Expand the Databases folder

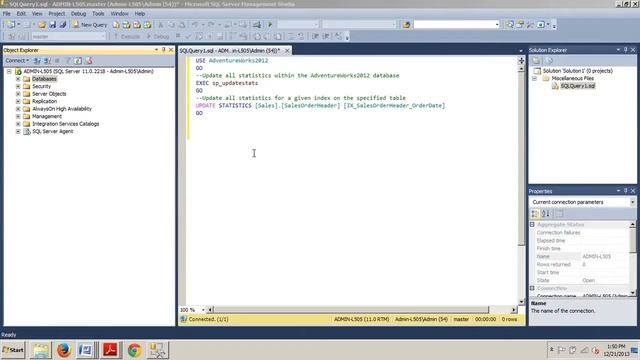(18, 79)
